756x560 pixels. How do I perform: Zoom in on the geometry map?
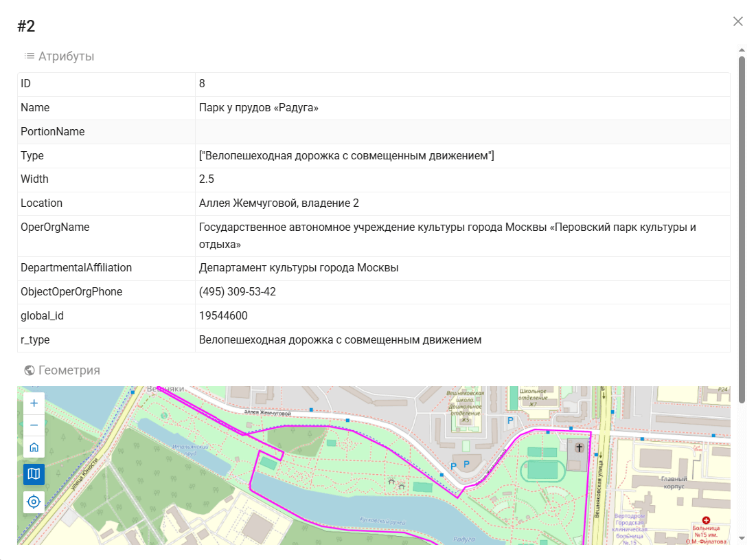tap(34, 403)
